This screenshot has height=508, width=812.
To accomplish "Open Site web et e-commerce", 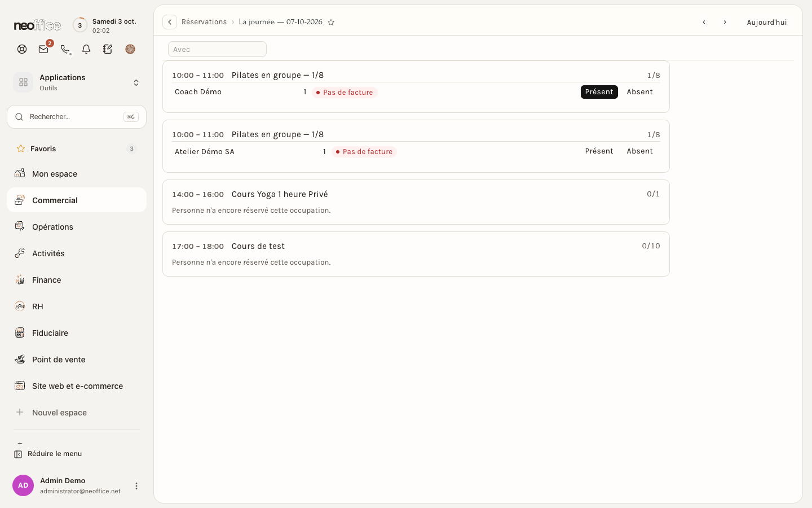I will pyautogui.click(x=77, y=386).
